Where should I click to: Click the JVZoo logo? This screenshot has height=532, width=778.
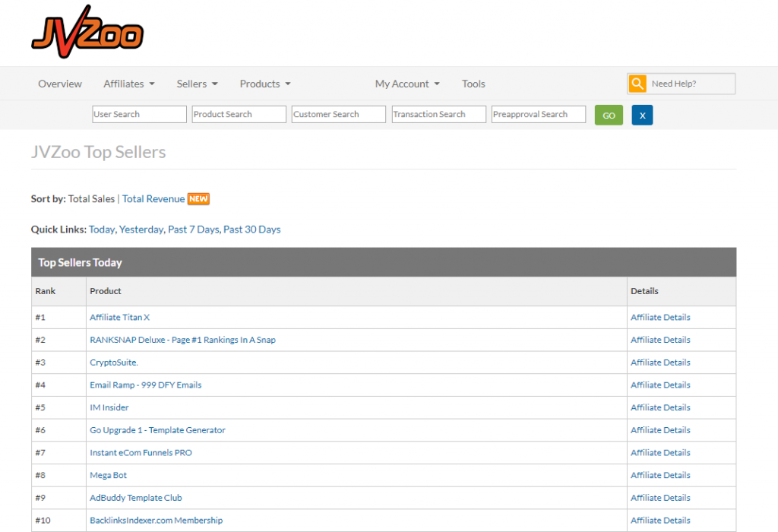click(x=87, y=31)
